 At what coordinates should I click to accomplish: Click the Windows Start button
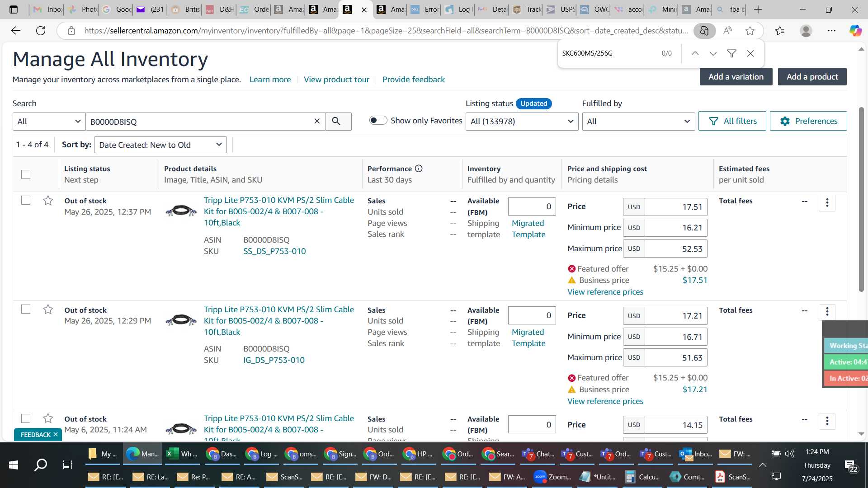click(x=14, y=465)
